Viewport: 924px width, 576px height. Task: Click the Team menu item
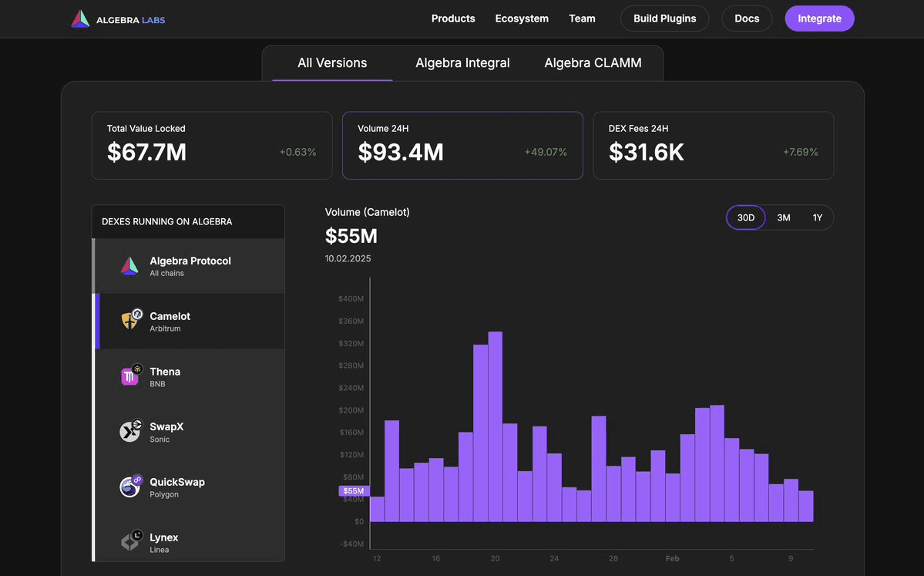(582, 18)
